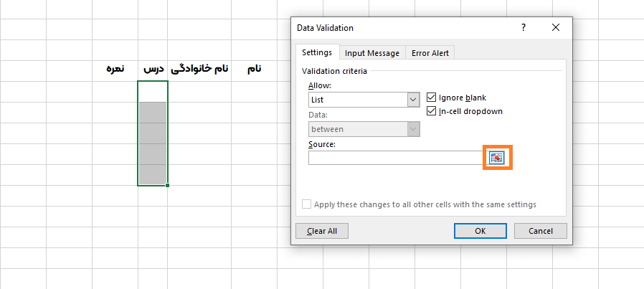This screenshot has width=644, height=289.
Task: Toggle the Ignore blank checkbox
Action: (x=432, y=98)
